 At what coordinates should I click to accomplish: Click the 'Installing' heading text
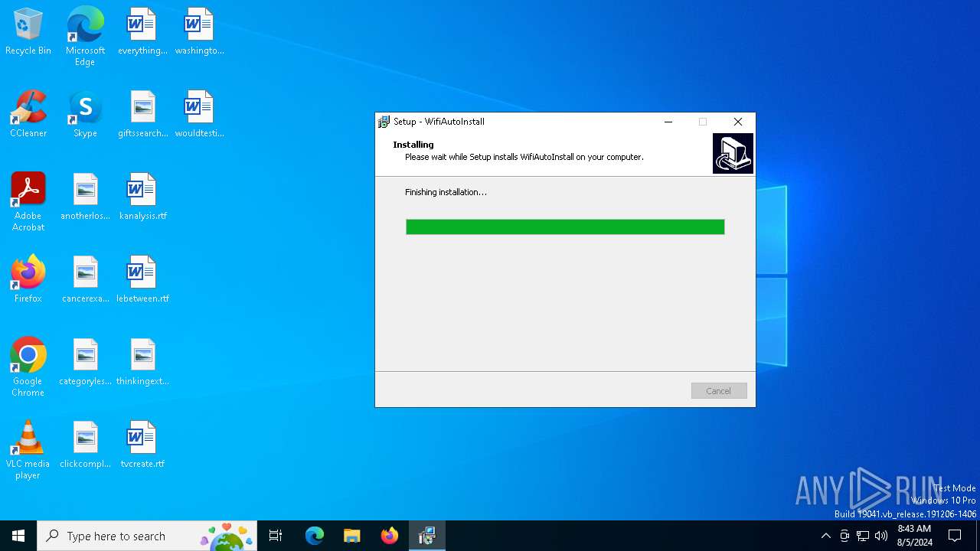tap(413, 145)
